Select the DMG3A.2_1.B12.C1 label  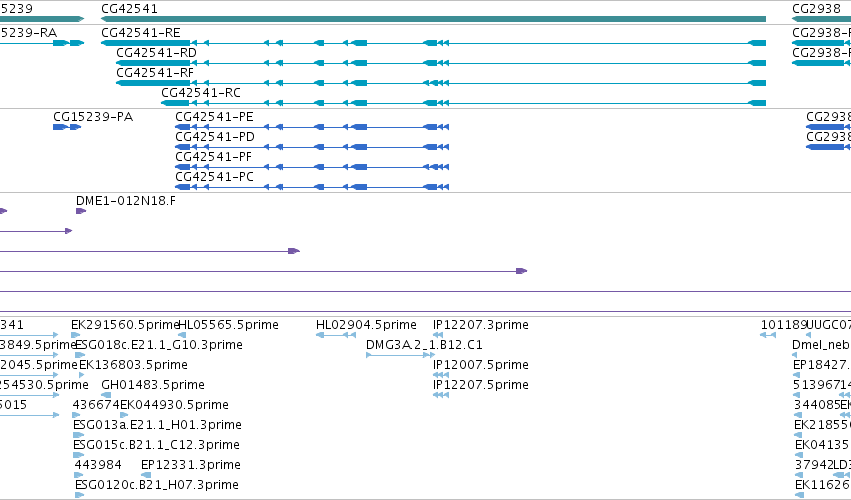(424, 345)
